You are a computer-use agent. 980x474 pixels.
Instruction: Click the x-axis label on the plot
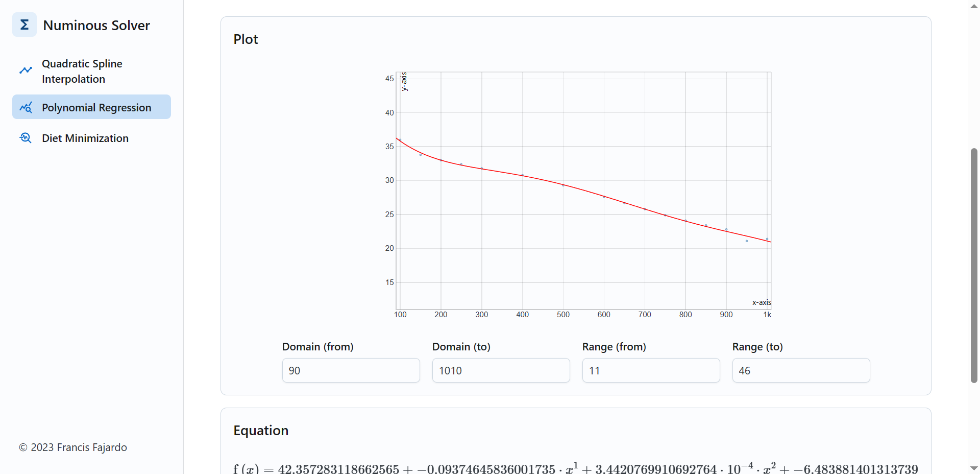coord(761,302)
